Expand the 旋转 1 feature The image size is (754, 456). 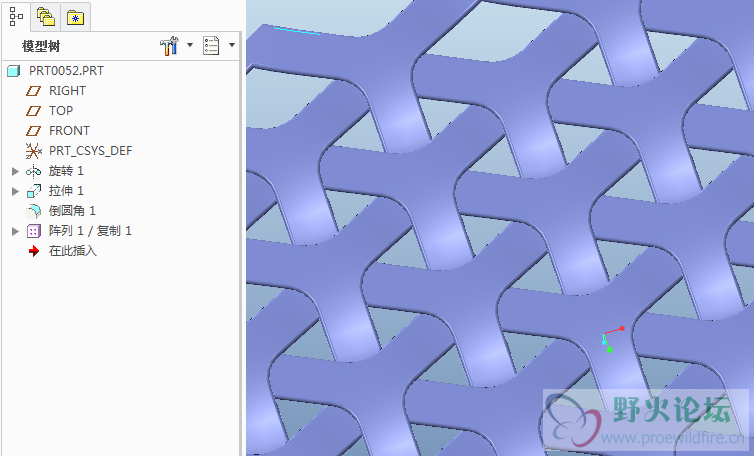[x=15, y=171]
